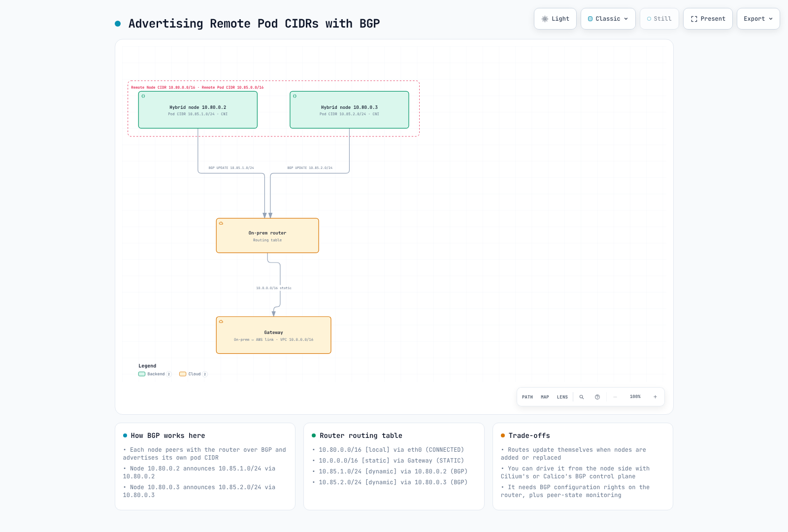Switch to MAP view mode
788x532 pixels.
coord(545,397)
